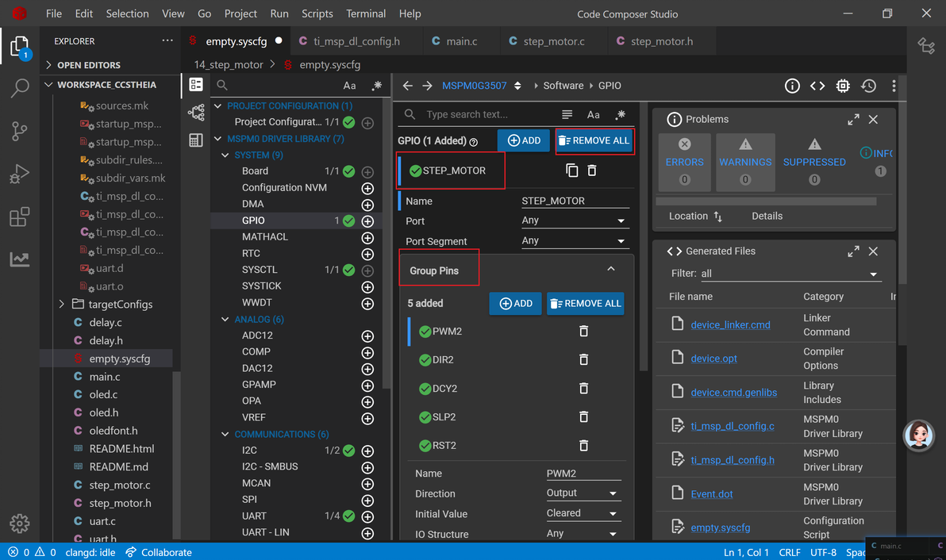The width and height of the screenshot is (946, 560).
Task: Toggle the SUPPRESSED filter in Problems
Action: point(814,162)
